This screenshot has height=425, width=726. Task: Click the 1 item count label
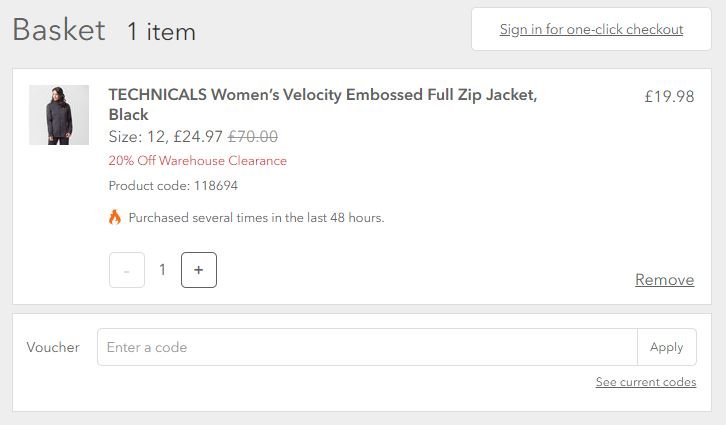[x=162, y=32]
